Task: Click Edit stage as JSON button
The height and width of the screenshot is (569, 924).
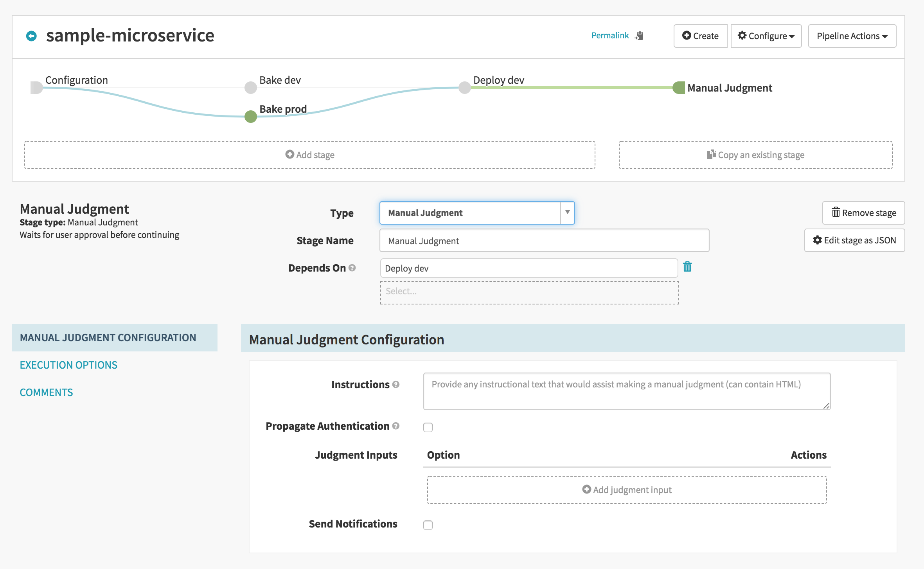Action: point(854,240)
